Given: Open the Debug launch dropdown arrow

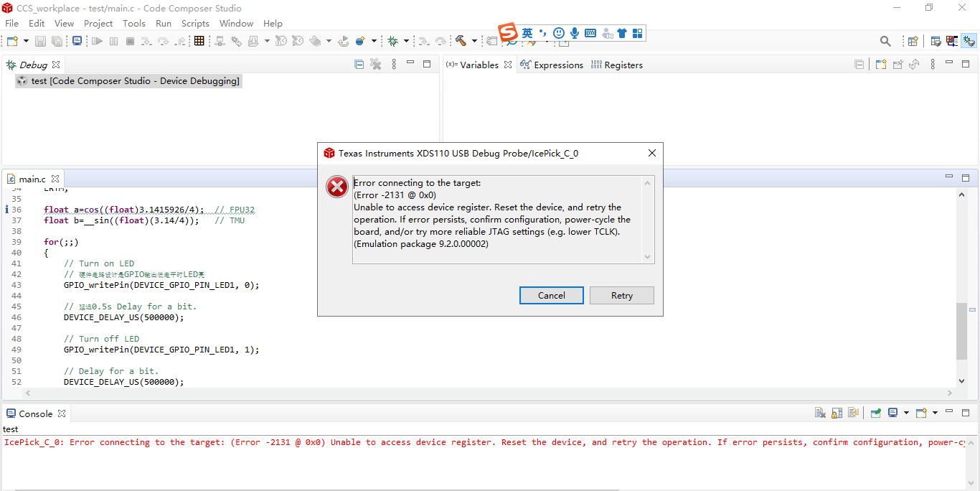Looking at the screenshot, I should pos(406,42).
